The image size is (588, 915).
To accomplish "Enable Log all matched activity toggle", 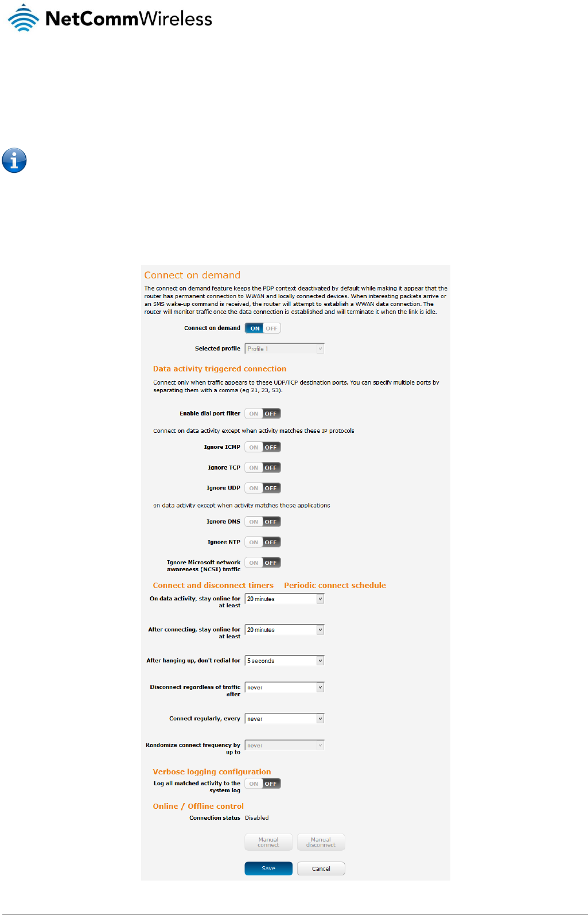I will [x=263, y=784].
